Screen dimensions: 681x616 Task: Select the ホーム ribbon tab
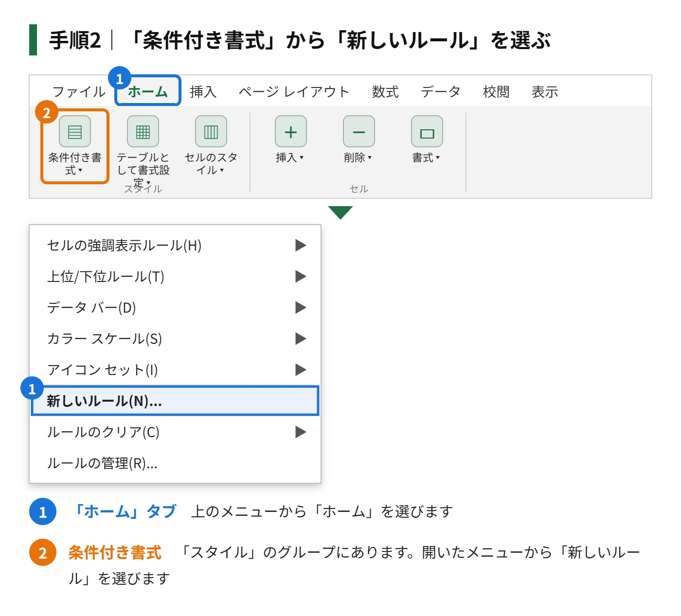click(x=148, y=91)
